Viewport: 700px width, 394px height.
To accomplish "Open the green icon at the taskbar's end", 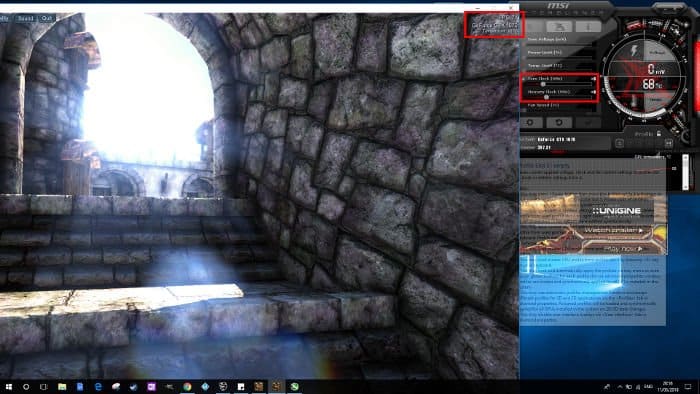I will (295, 386).
